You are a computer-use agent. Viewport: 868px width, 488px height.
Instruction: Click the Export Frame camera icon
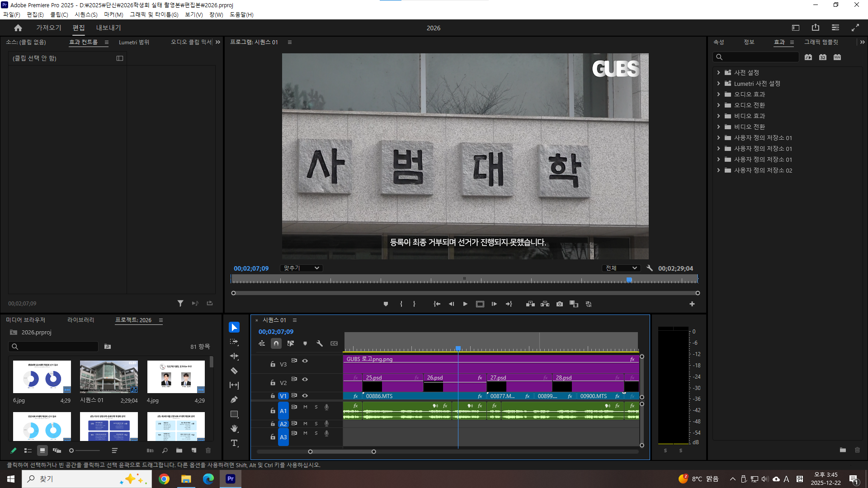click(560, 304)
